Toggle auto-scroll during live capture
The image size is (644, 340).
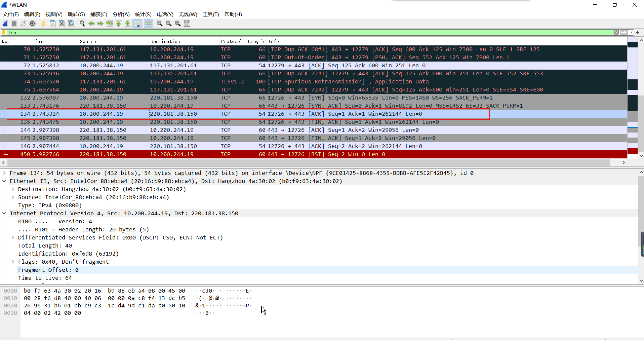(x=137, y=24)
